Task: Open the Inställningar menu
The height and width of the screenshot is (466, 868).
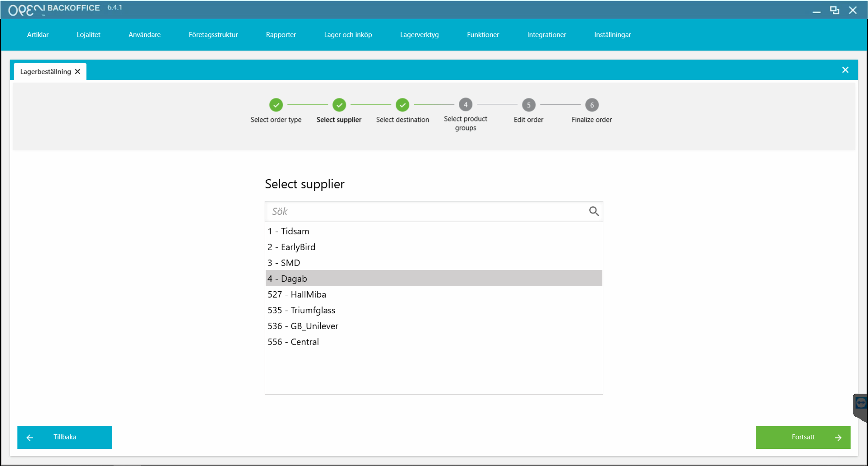Action: 612,35
